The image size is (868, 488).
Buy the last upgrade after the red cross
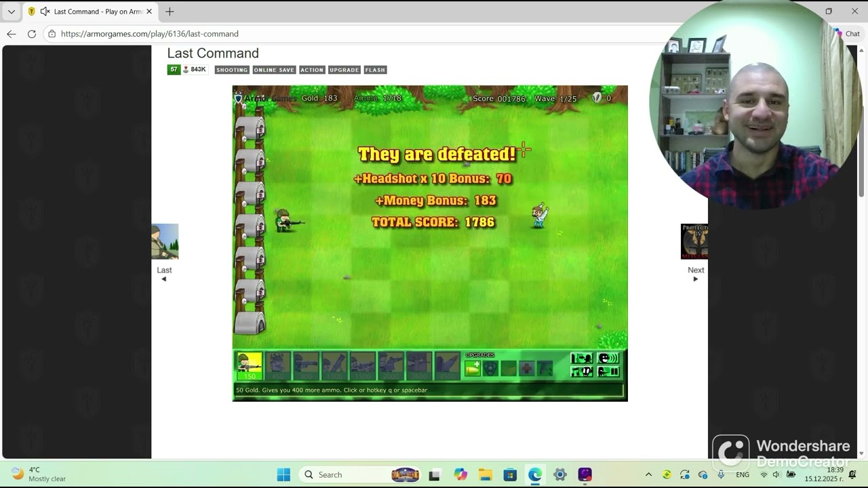(545, 368)
